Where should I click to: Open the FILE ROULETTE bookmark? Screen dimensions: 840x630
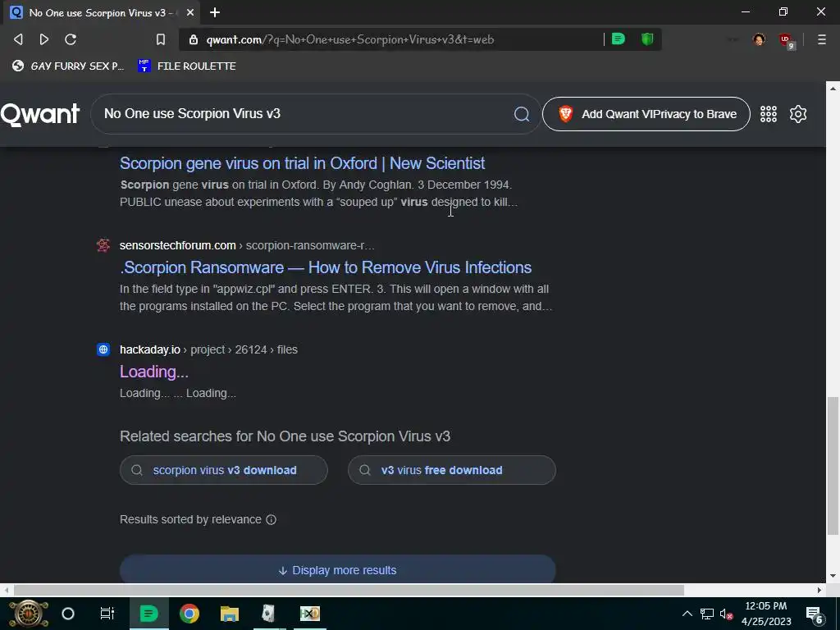click(187, 66)
